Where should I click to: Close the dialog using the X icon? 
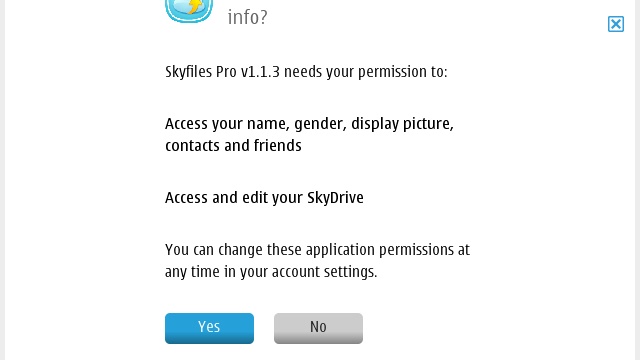click(616, 24)
